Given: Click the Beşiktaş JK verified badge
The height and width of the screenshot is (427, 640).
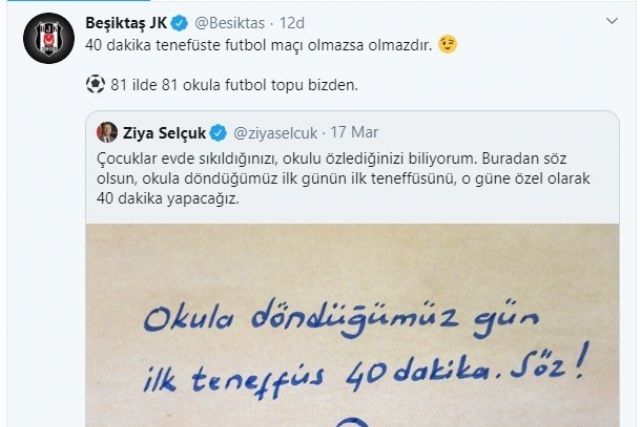Looking at the screenshot, I should pyautogui.click(x=179, y=23).
